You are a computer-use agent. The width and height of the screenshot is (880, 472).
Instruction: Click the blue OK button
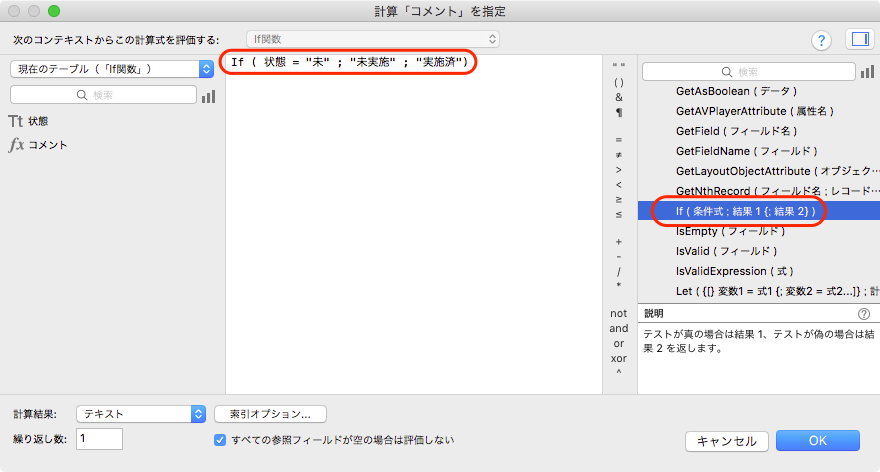point(818,441)
